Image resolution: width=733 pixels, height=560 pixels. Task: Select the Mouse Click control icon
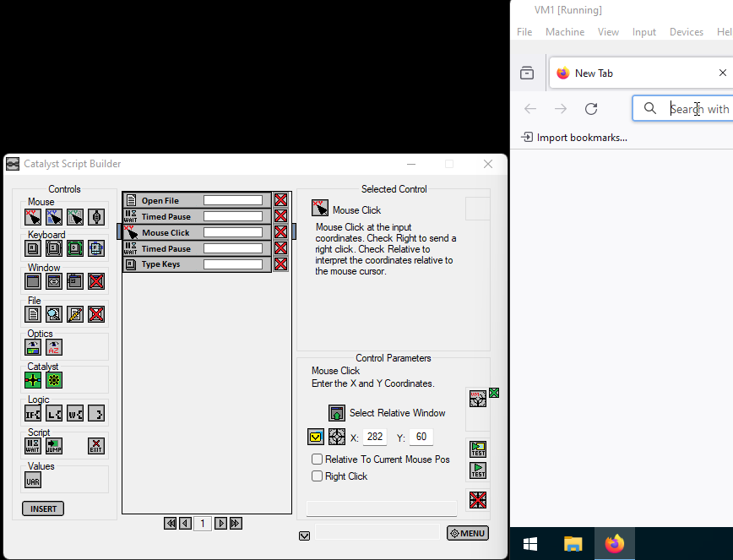click(x=32, y=217)
